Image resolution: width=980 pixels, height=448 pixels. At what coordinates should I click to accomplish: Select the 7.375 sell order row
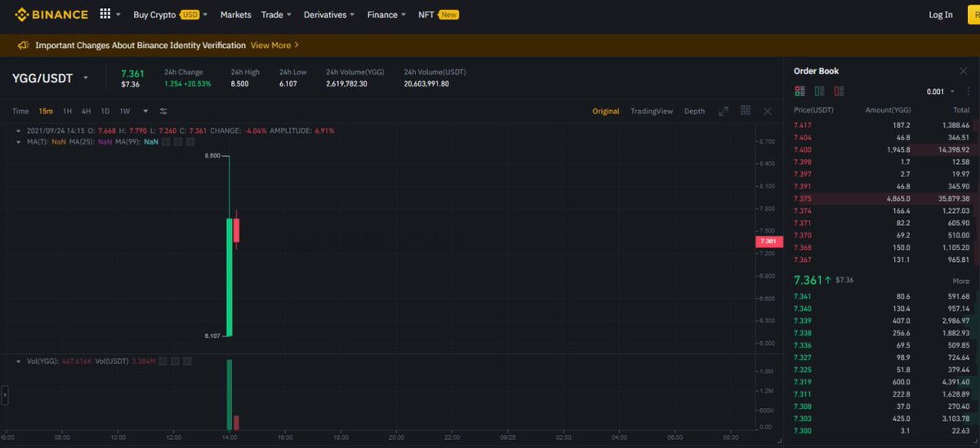882,198
